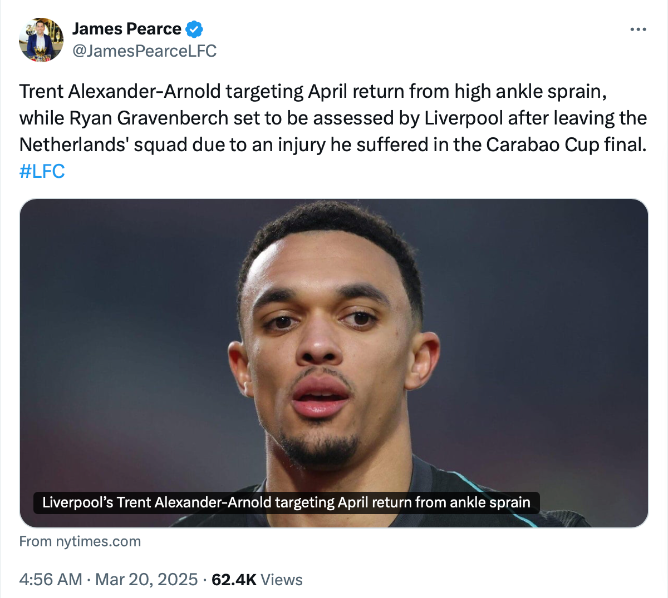668x598 pixels.
Task: Open the 62.4K view count
Action: 233,579
